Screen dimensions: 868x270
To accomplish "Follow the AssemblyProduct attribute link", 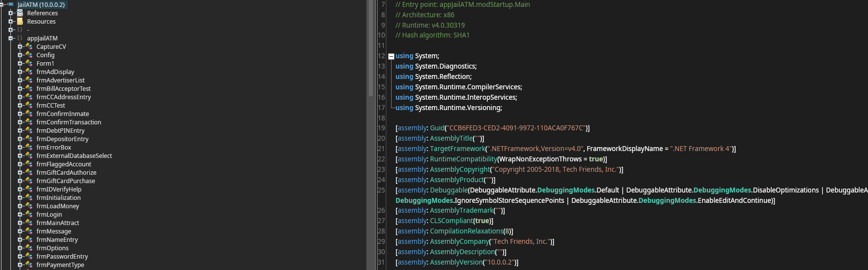I will (x=457, y=180).
